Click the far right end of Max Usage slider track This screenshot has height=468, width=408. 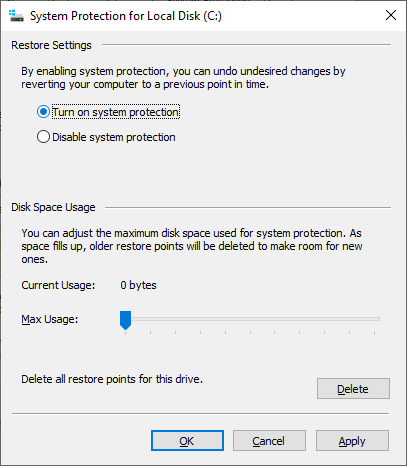[377, 319]
